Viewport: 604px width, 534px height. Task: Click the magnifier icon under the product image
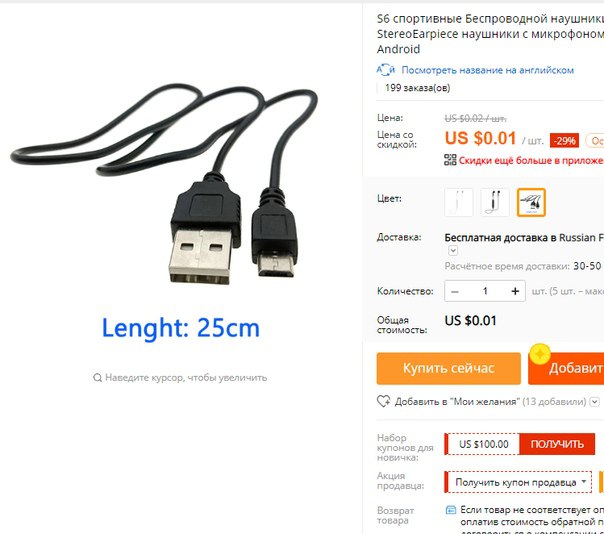pos(97,377)
